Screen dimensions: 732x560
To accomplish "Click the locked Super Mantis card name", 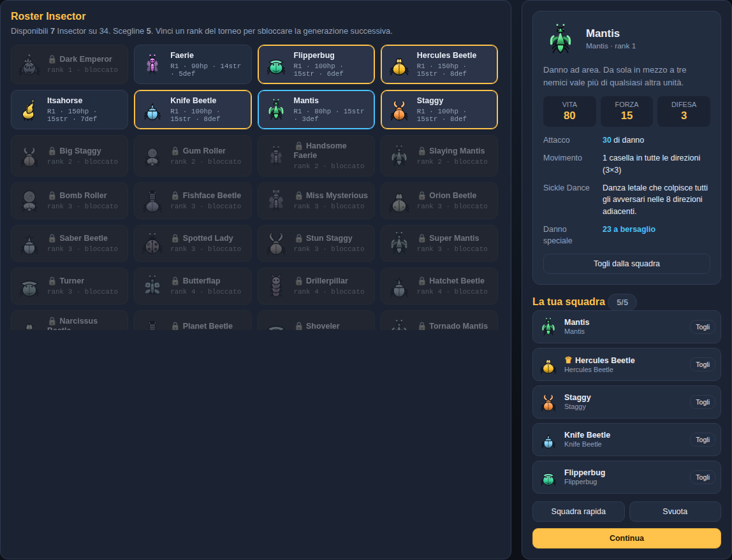I will click(x=454, y=238).
